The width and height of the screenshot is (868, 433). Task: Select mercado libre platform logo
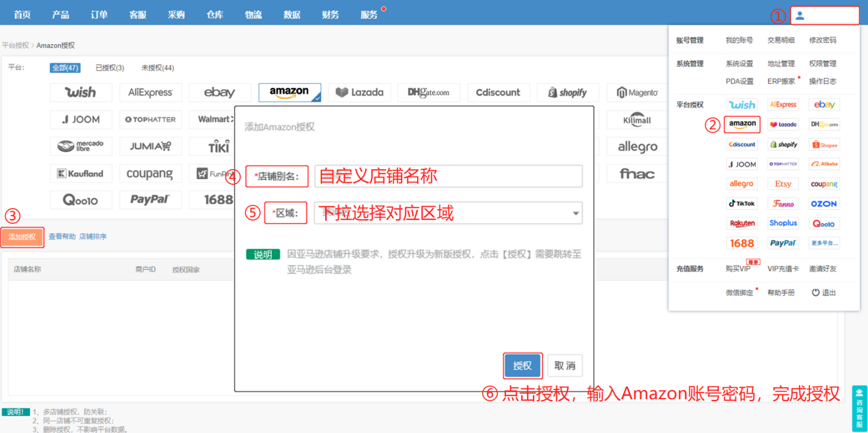[x=81, y=146]
